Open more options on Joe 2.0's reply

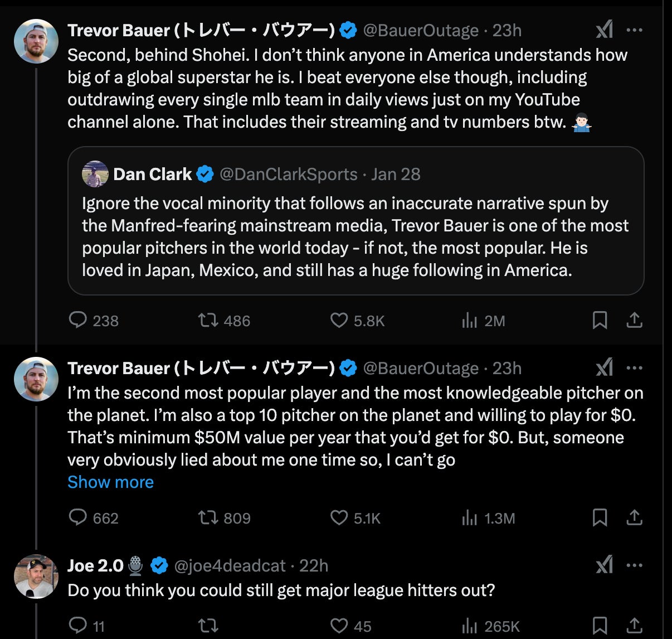coord(635,565)
